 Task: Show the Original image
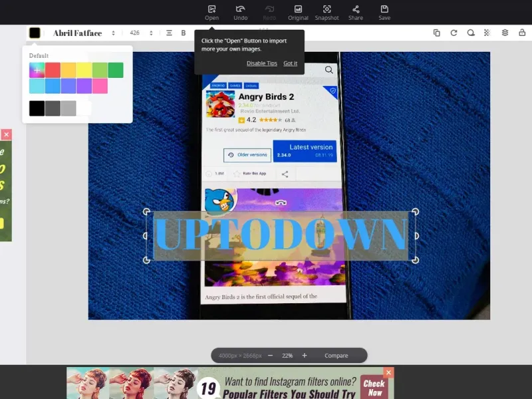point(298,13)
